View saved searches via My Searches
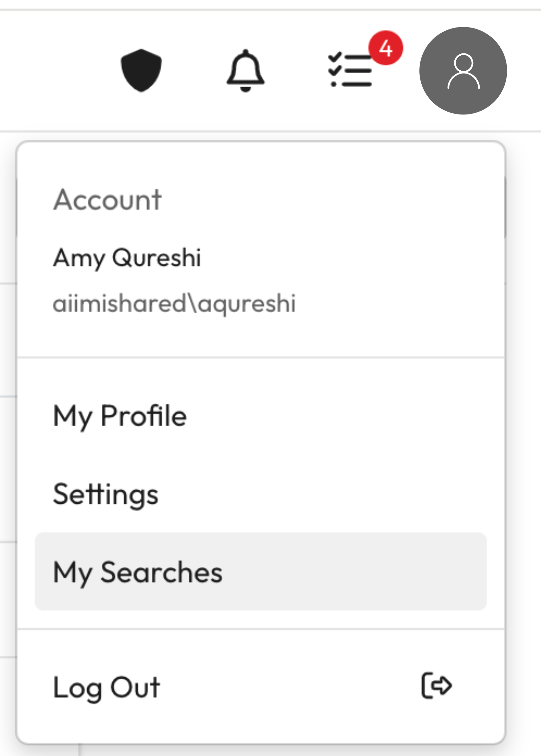The width and height of the screenshot is (541, 756). (138, 572)
